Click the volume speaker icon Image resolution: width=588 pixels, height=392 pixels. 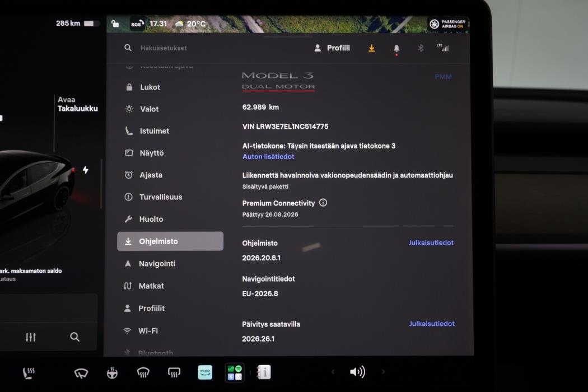[357, 372]
